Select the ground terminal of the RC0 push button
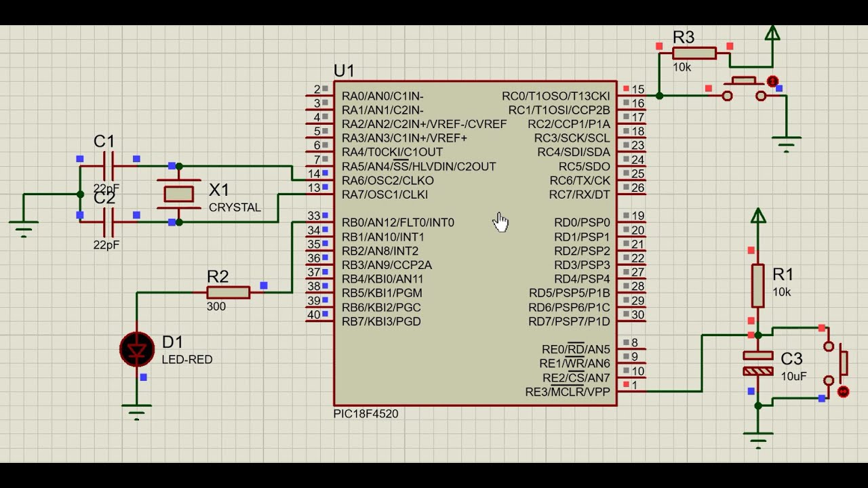Screen dimensions: 868x488 coord(787,144)
